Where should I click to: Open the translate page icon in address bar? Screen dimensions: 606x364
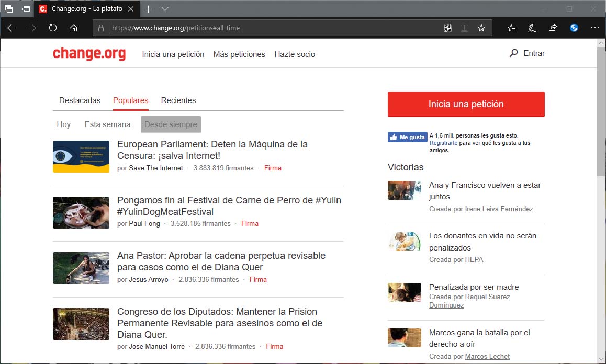pyautogui.click(x=447, y=28)
